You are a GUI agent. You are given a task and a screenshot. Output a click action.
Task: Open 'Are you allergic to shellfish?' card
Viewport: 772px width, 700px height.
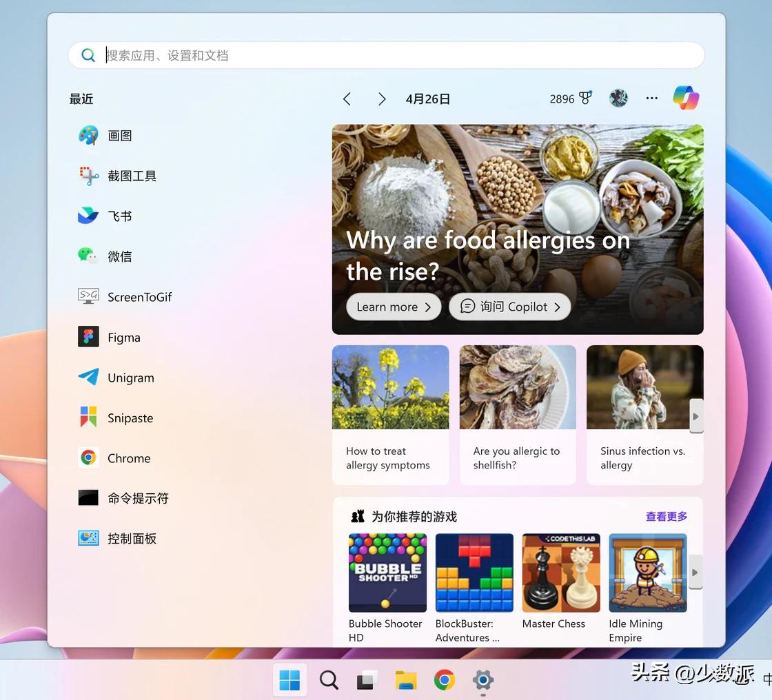point(518,415)
